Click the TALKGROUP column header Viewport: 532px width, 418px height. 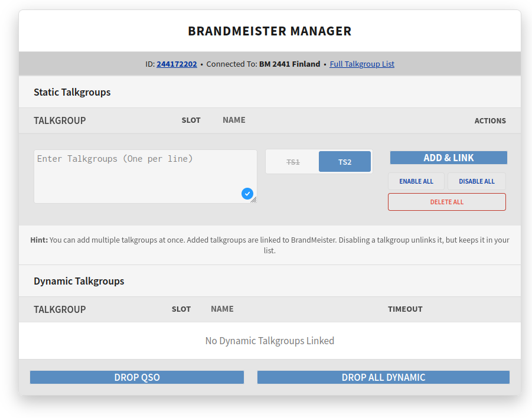click(60, 120)
